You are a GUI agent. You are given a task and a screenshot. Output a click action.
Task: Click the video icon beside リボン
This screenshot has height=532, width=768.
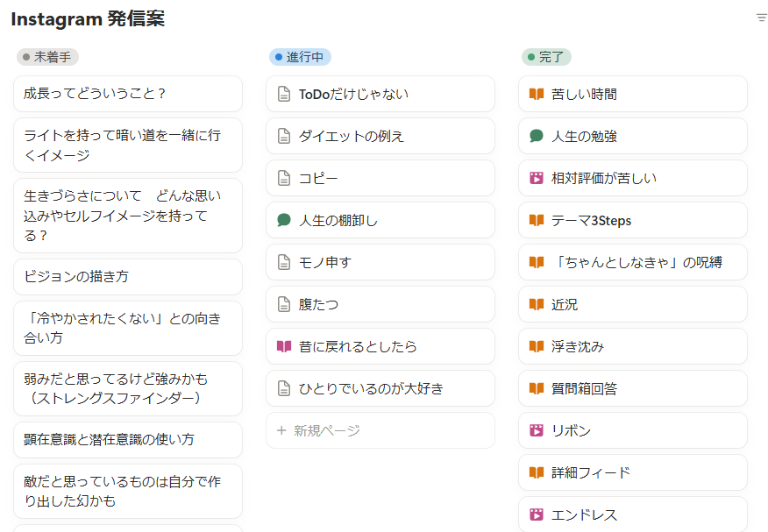pyautogui.click(x=537, y=431)
